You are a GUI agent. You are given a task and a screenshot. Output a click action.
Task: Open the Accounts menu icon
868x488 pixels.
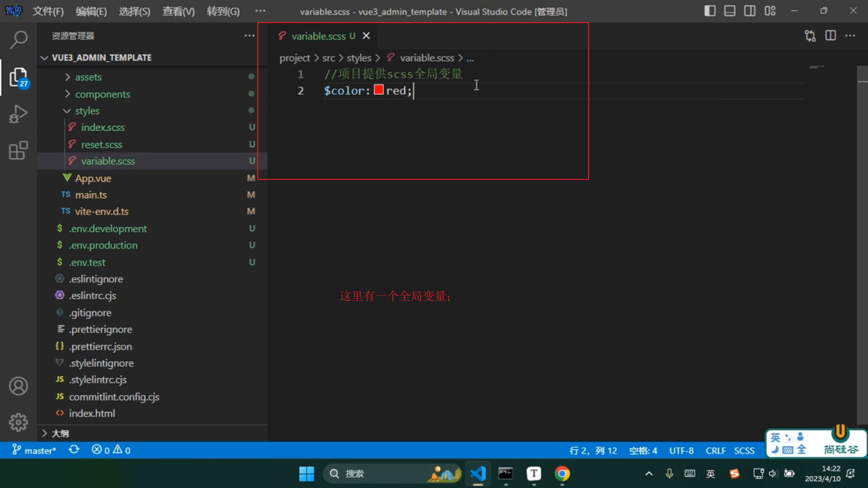(x=19, y=386)
